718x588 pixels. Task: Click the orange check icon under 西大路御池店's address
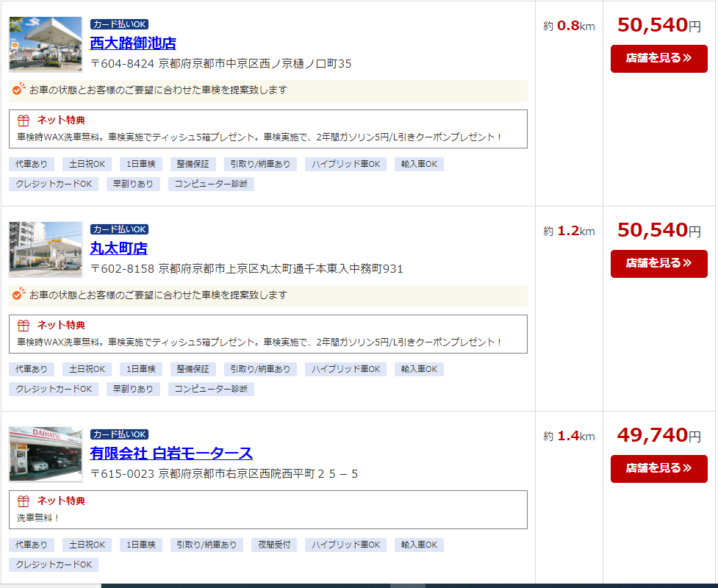18,90
